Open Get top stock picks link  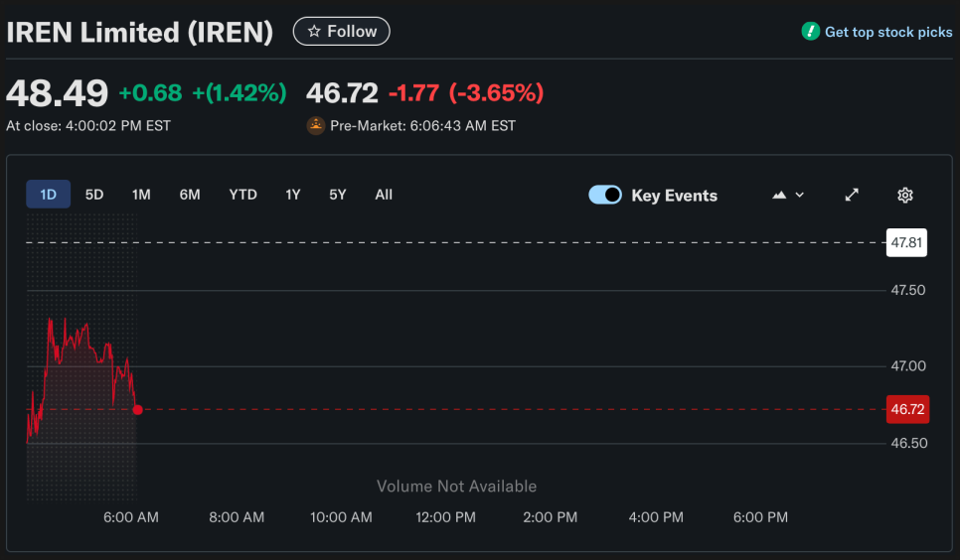887,32
